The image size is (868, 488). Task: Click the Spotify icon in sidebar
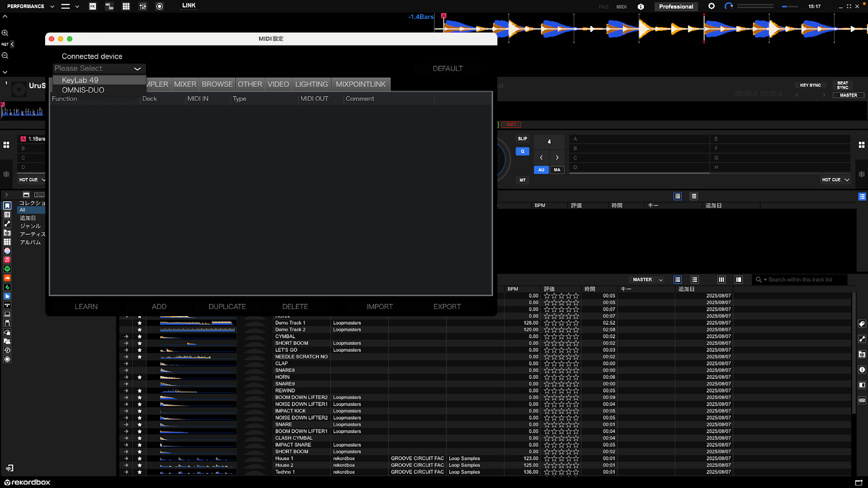[7, 269]
